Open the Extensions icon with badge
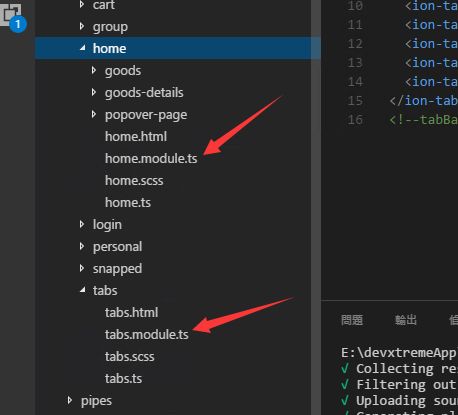The height and width of the screenshot is (415, 458). point(13,17)
